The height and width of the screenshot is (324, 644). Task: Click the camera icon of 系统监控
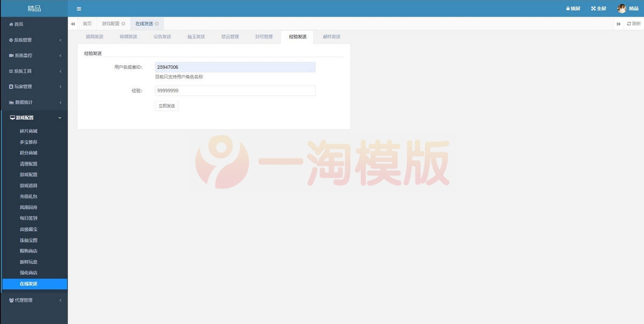(x=11, y=55)
